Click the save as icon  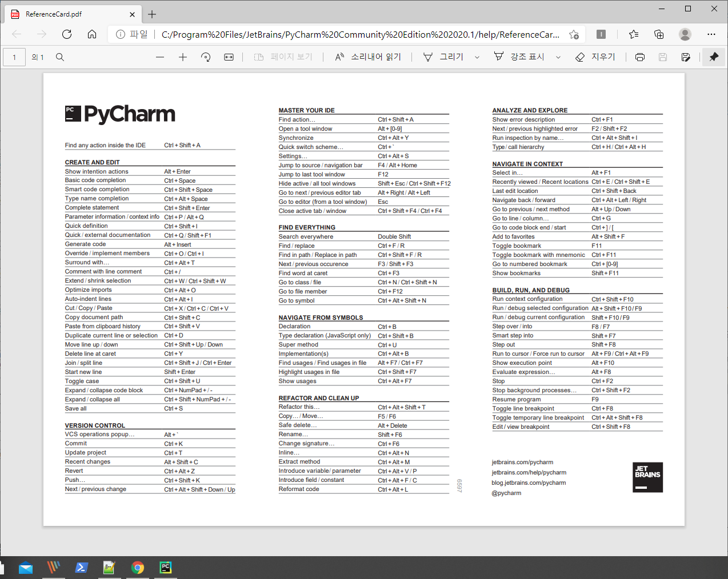[x=686, y=57]
